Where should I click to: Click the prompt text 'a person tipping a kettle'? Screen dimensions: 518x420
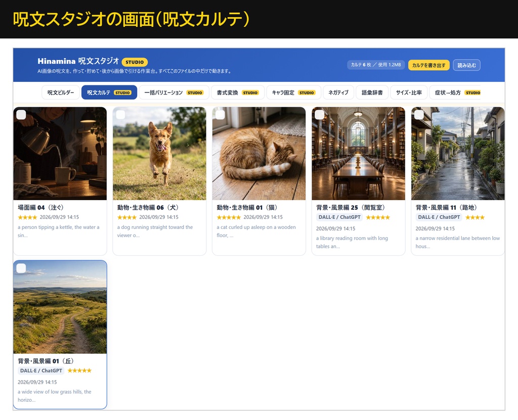tap(59, 231)
